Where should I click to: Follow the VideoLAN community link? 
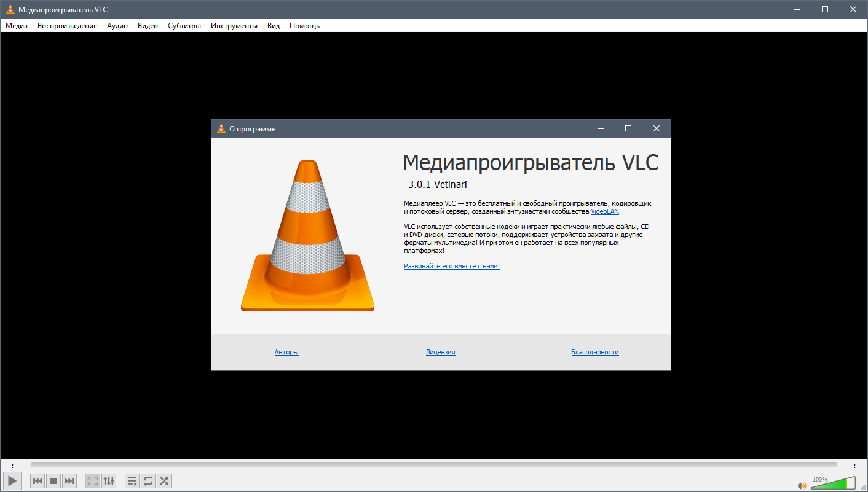605,211
